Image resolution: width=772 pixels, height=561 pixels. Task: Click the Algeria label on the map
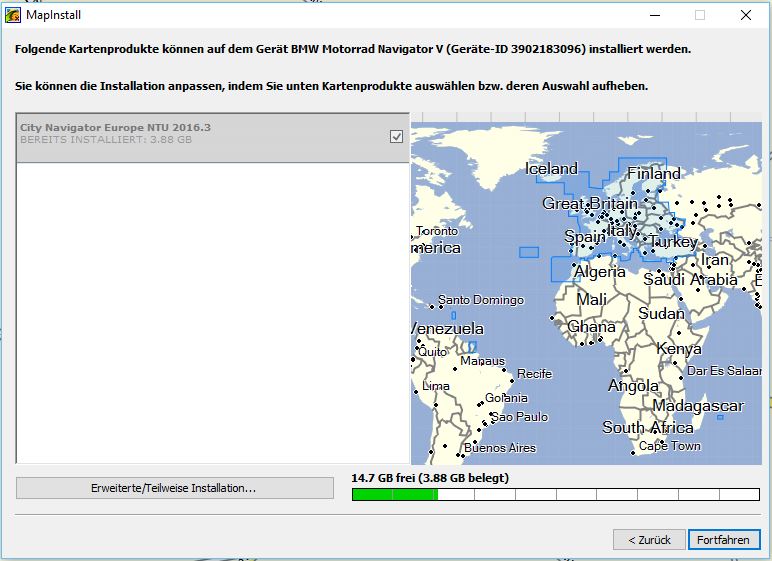[599, 272]
